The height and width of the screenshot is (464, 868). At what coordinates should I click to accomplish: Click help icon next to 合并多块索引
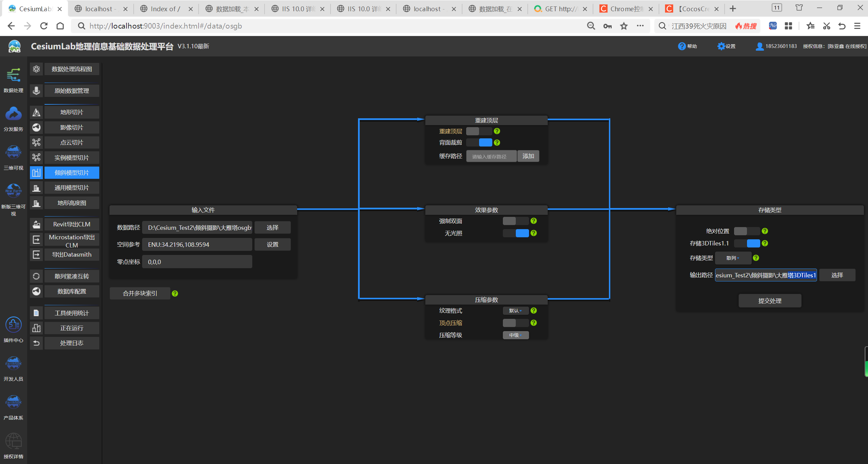(x=175, y=293)
